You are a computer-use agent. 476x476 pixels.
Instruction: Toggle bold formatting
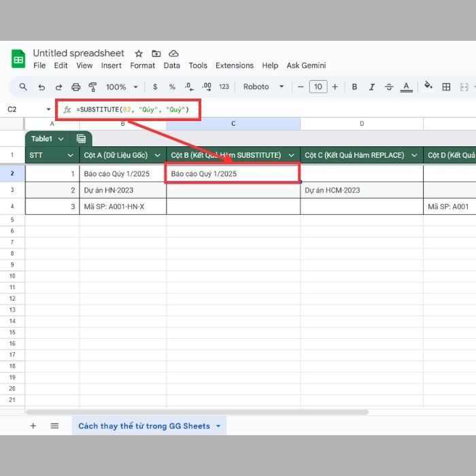(354, 87)
